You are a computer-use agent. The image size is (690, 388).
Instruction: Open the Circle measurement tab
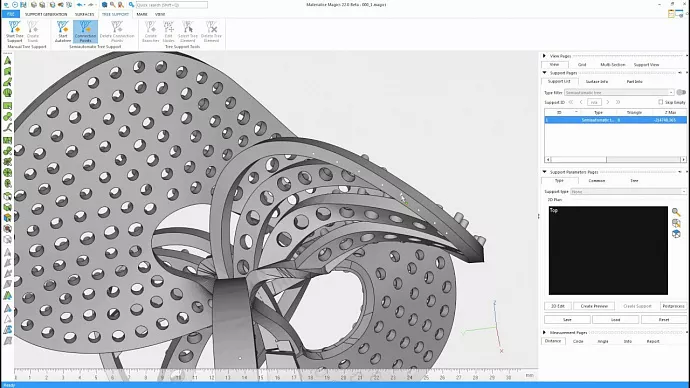[x=578, y=341]
